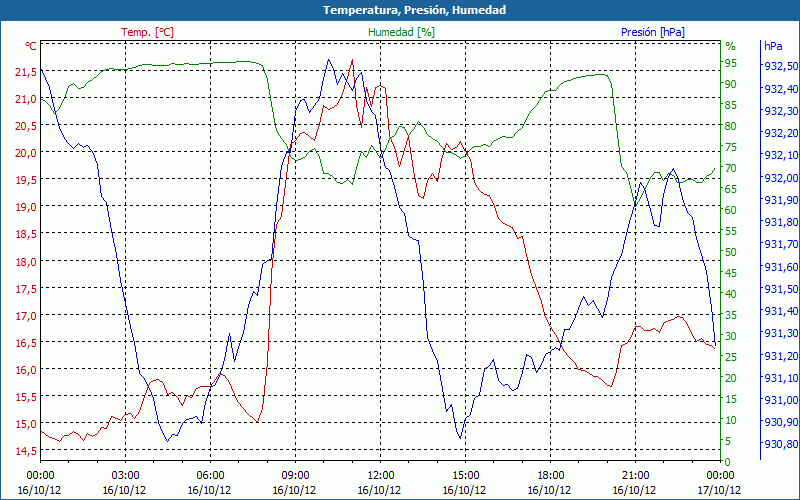Select the blue Presión [hPa] legend label
800x500 pixels.
[653, 32]
